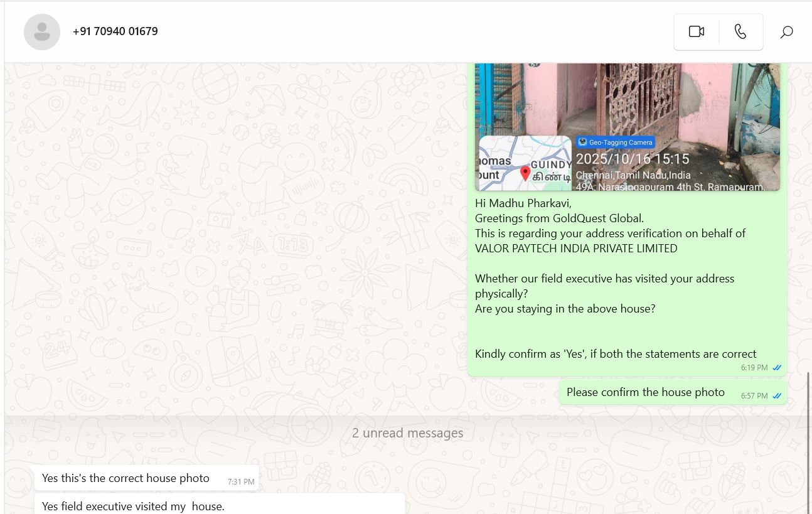Click the Guindy map inset on the photo
The image size is (812, 514).
525,163
